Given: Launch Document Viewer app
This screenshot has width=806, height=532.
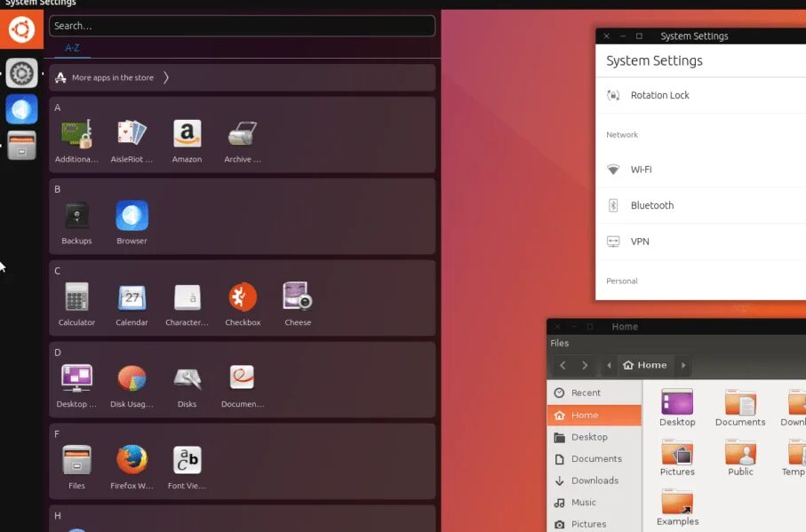Looking at the screenshot, I should [x=243, y=385].
